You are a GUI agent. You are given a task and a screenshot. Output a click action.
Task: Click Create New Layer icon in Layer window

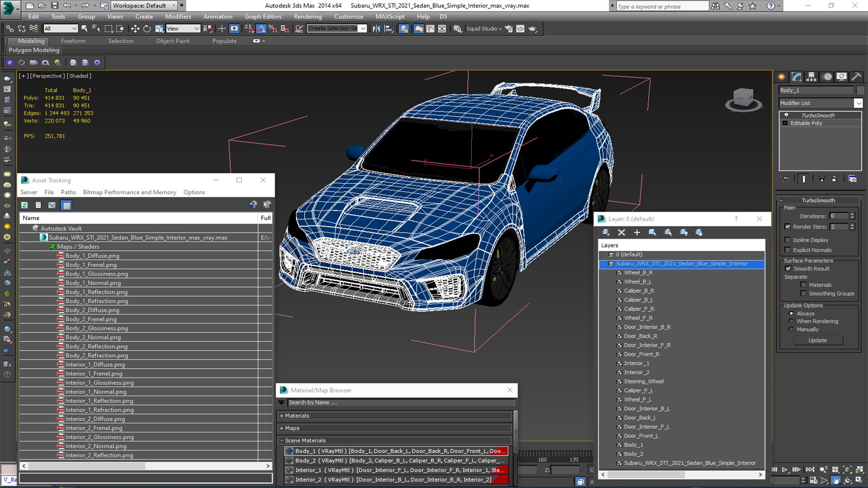pos(606,232)
